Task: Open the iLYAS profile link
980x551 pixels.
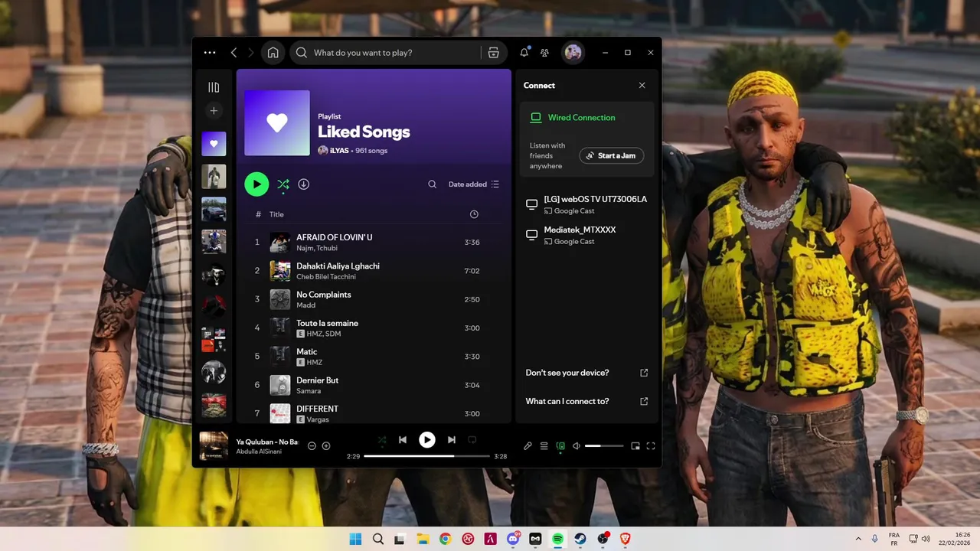Action: pyautogui.click(x=339, y=151)
